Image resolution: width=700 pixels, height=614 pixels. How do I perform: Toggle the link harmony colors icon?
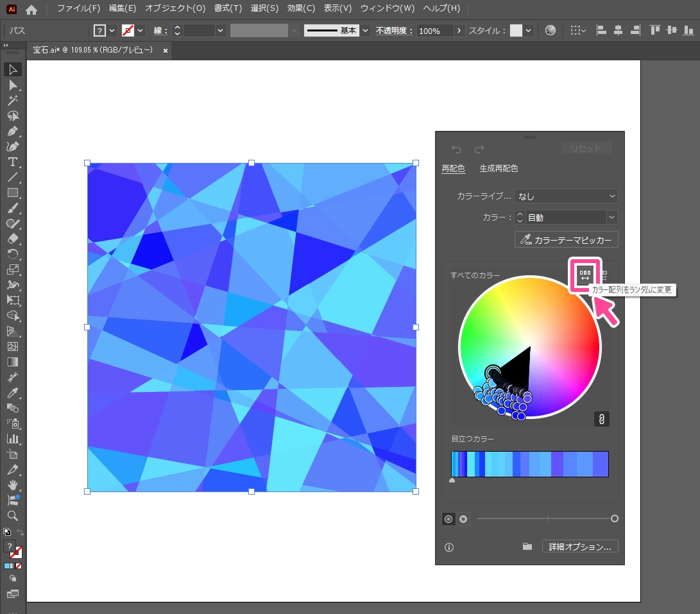click(x=601, y=419)
